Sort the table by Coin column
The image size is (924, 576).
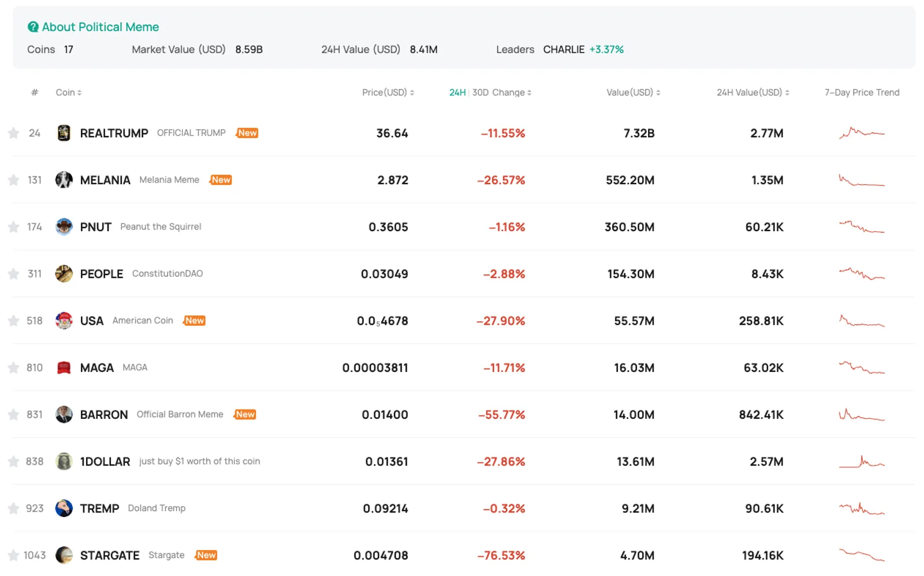(69, 92)
